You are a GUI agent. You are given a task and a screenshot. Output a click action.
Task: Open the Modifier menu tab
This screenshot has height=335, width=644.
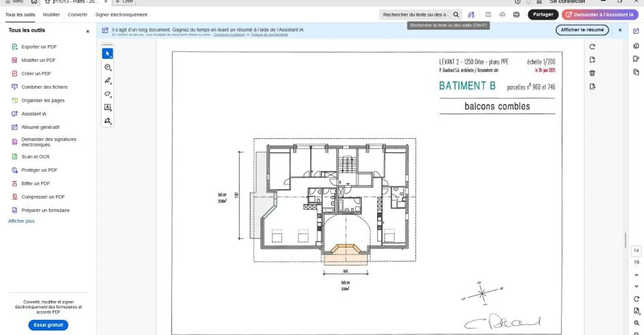pyautogui.click(x=51, y=15)
